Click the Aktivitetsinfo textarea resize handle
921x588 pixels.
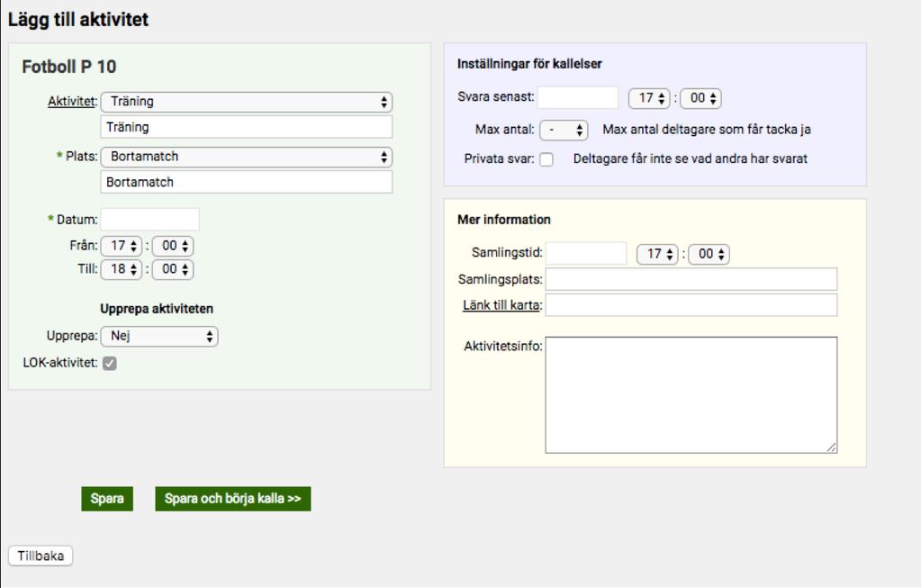831,447
